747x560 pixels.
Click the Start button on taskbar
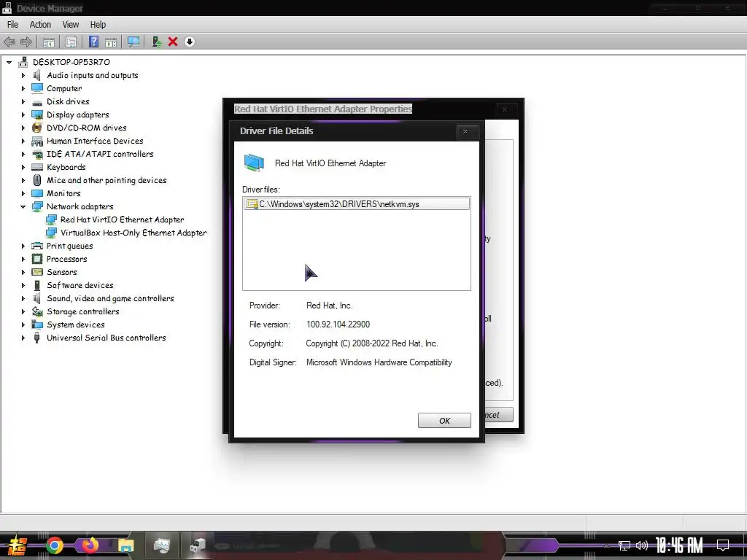point(18,546)
